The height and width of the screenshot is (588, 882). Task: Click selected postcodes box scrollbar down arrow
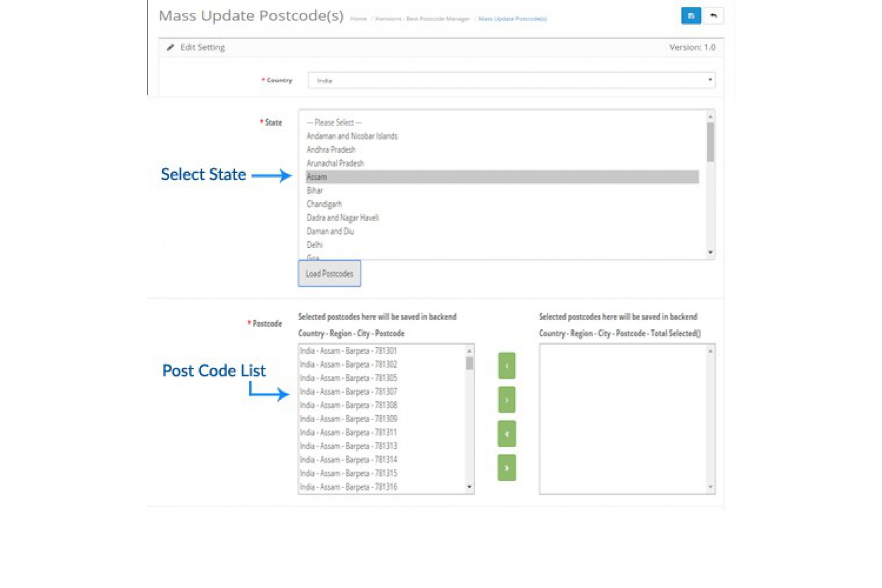pyautogui.click(x=710, y=487)
